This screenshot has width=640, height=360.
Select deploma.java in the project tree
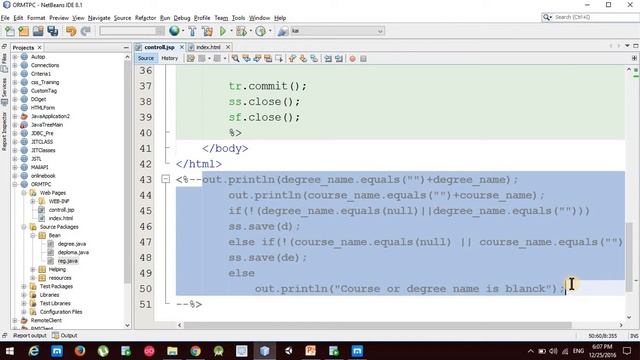(x=73, y=253)
